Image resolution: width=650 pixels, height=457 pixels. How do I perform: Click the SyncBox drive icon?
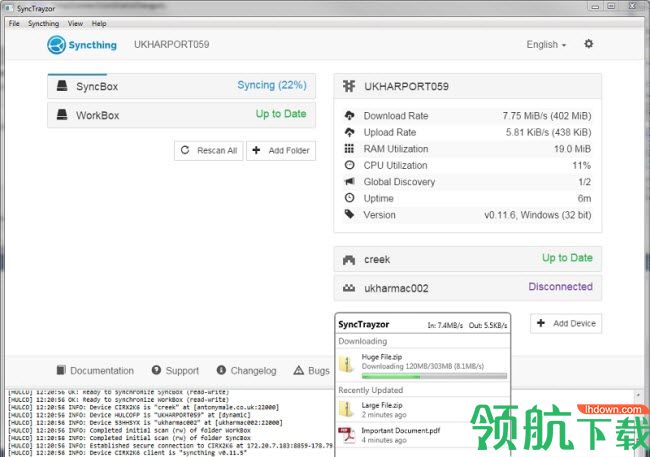(x=62, y=86)
